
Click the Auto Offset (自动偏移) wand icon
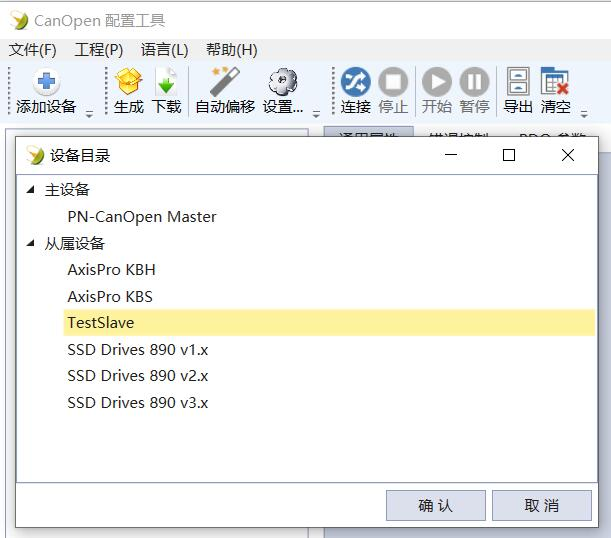click(224, 84)
